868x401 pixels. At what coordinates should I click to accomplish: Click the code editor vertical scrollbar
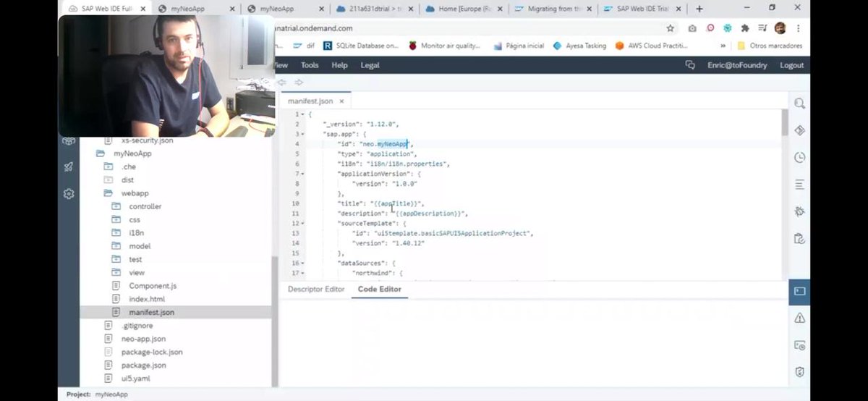tap(785, 122)
